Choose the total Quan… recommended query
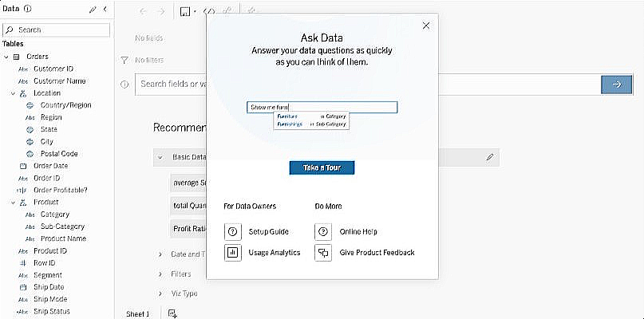Viewport: 644px width, 319px height. point(189,206)
